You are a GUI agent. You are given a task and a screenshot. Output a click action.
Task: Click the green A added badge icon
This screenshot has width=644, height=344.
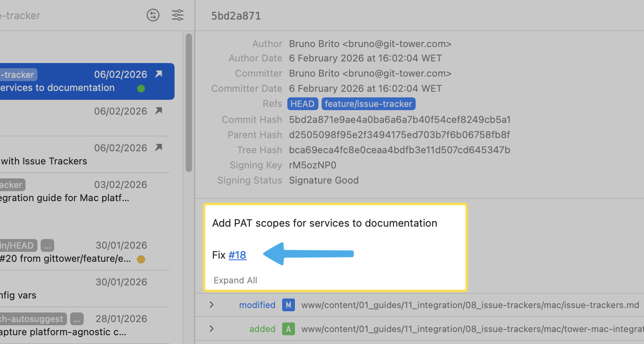pos(288,329)
